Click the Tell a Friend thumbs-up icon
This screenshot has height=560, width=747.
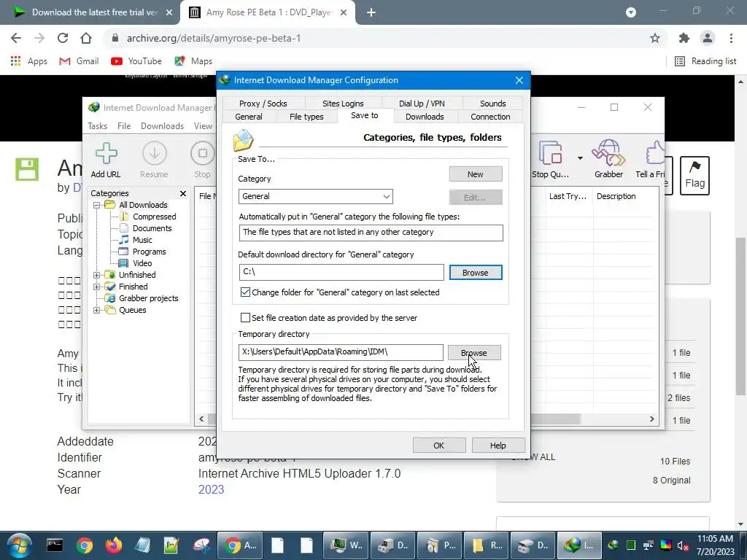[x=651, y=160]
